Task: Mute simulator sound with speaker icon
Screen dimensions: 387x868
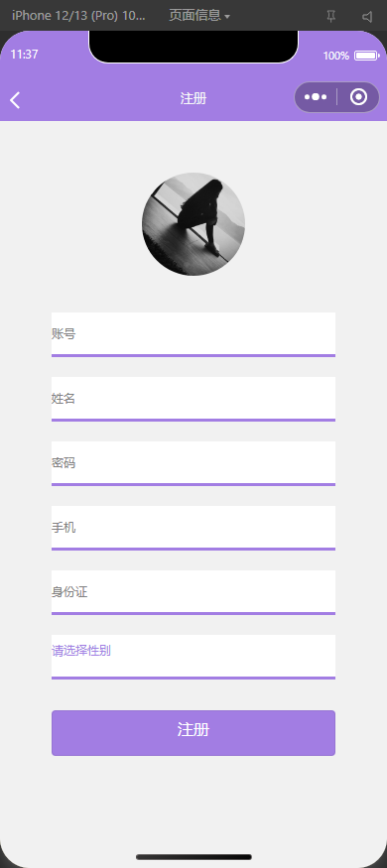Action: [367, 17]
